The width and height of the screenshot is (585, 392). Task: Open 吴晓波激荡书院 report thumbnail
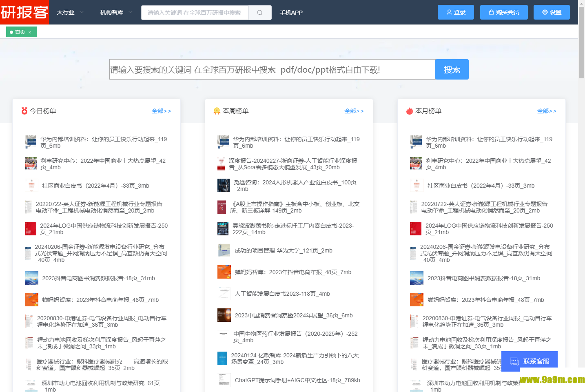pyautogui.click(x=223, y=228)
